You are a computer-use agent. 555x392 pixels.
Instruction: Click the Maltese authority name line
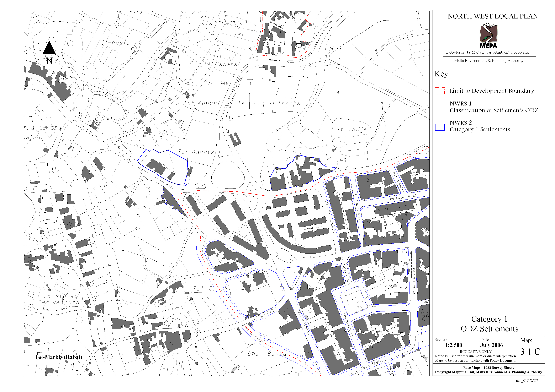tap(488, 52)
